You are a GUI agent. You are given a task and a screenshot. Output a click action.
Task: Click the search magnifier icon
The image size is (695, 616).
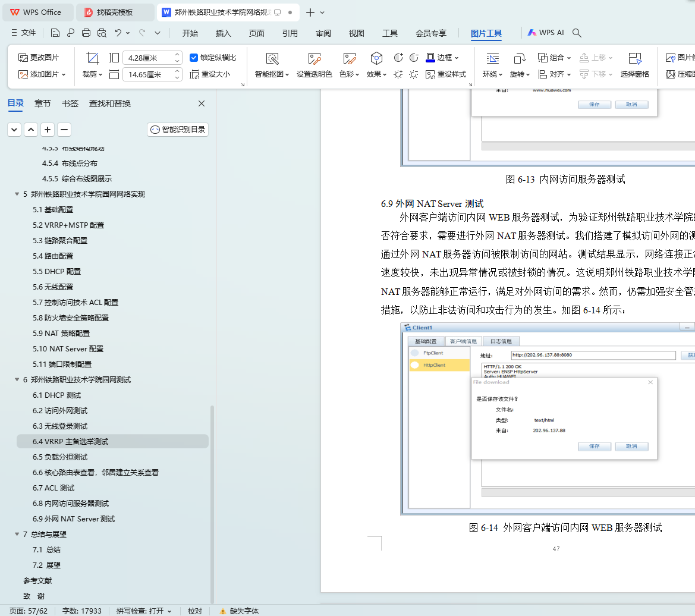[x=577, y=33]
